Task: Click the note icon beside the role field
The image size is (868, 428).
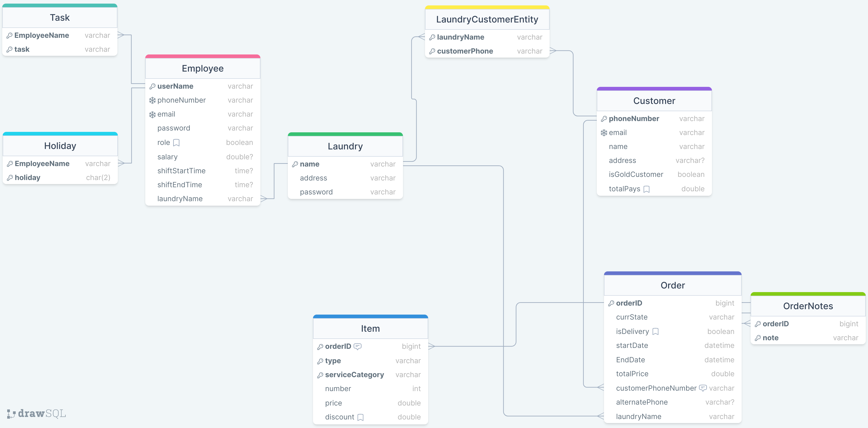Action: (x=176, y=142)
